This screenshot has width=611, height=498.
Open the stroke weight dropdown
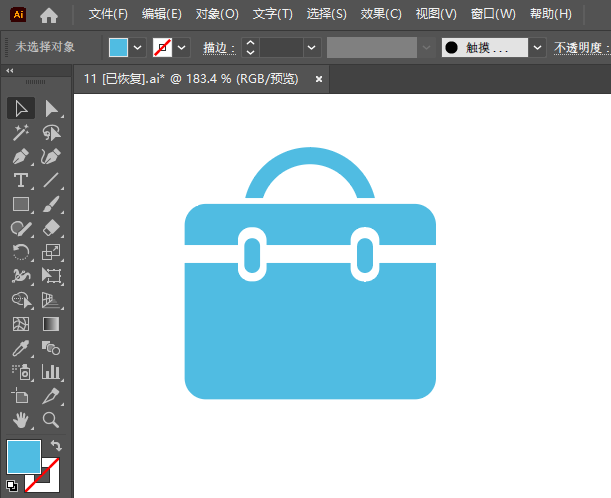[311, 48]
